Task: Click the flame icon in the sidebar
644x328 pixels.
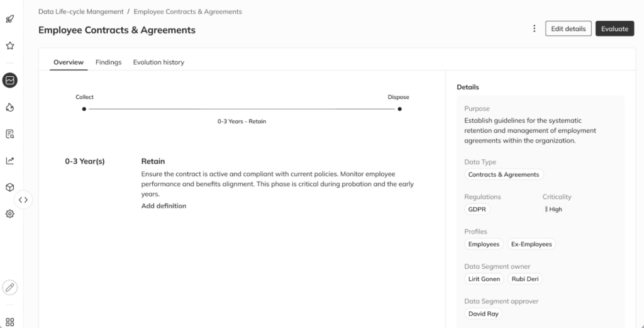Action: (x=10, y=107)
